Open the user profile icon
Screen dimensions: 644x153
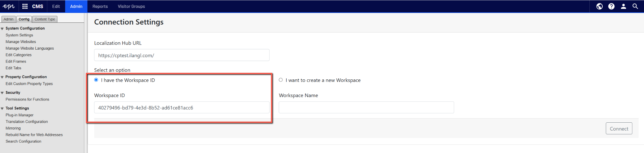pos(623,6)
